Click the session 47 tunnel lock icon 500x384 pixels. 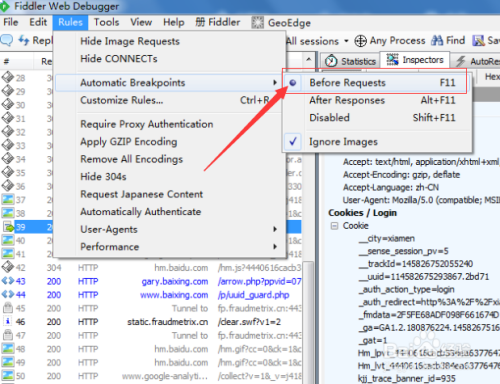7,335
